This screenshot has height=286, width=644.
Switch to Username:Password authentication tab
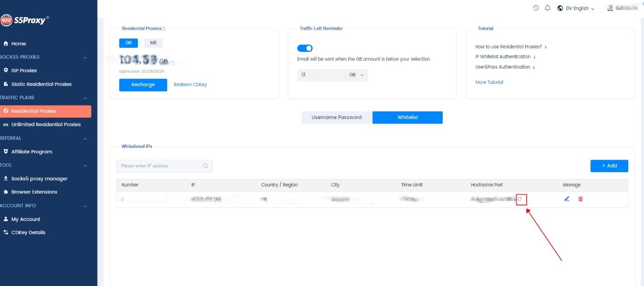(x=336, y=117)
